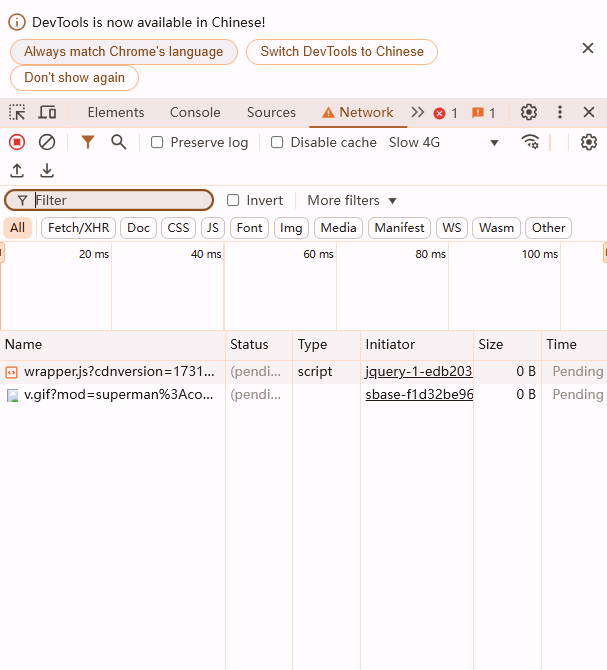This screenshot has height=670, width=607.
Task: Filter requests by Manifest type
Action: tap(399, 228)
